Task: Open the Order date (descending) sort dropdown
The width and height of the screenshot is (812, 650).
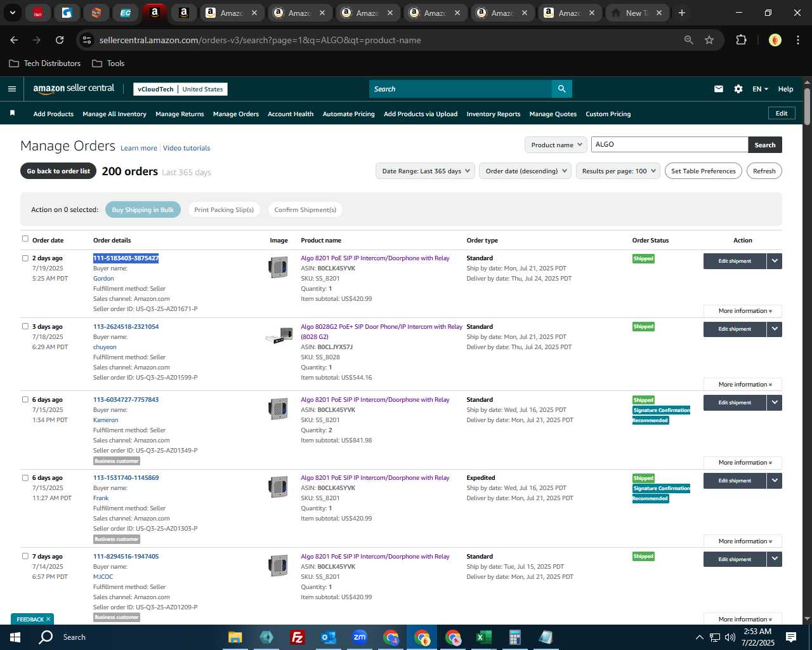Action: click(525, 171)
